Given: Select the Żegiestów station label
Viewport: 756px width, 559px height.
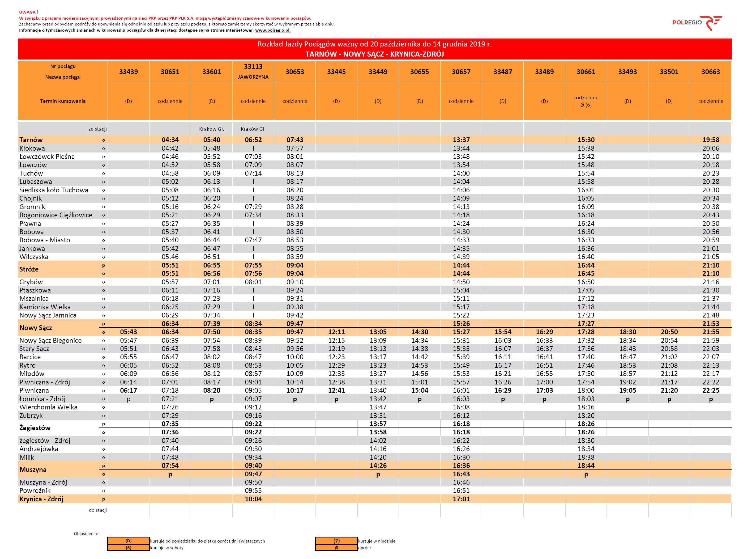Looking at the screenshot, I should (35, 428).
